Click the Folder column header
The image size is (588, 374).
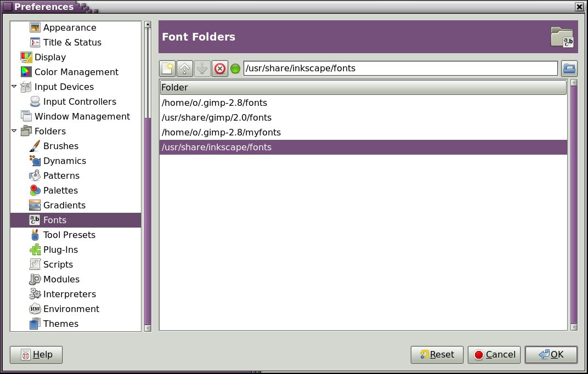[363, 87]
